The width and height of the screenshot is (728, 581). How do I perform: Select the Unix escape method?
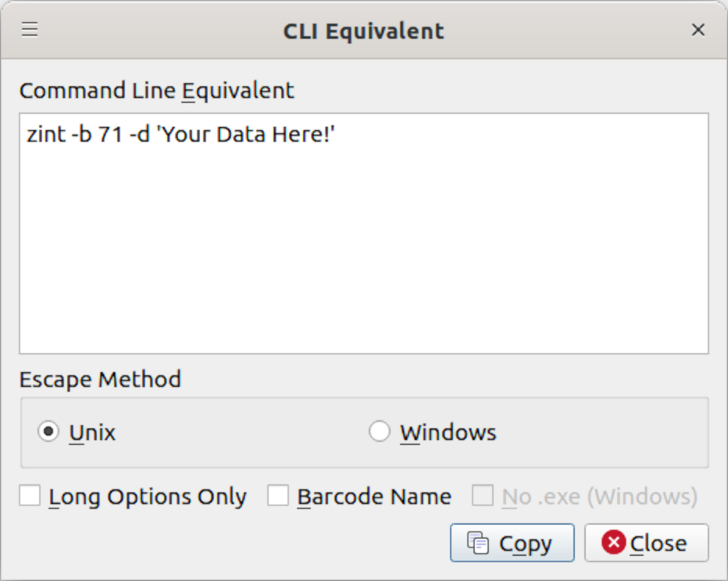[x=48, y=430]
